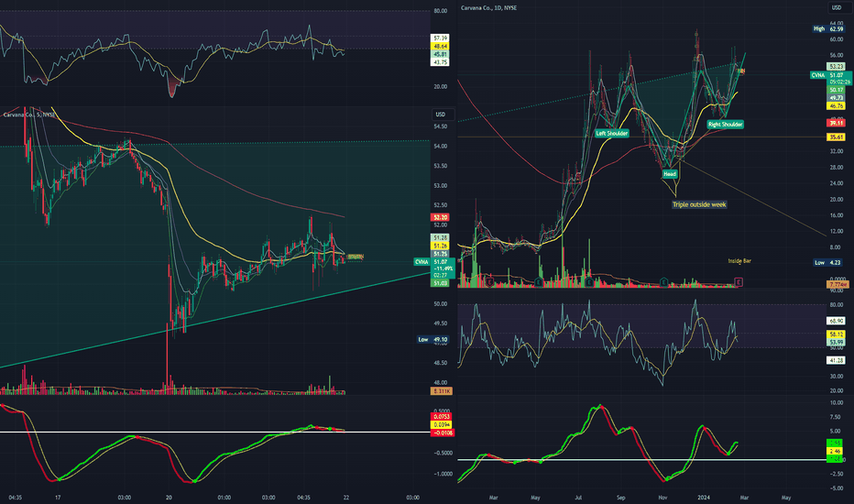Select the Inside Bar text annotation
This screenshot has height=504, width=854.
click(x=739, y=261)
